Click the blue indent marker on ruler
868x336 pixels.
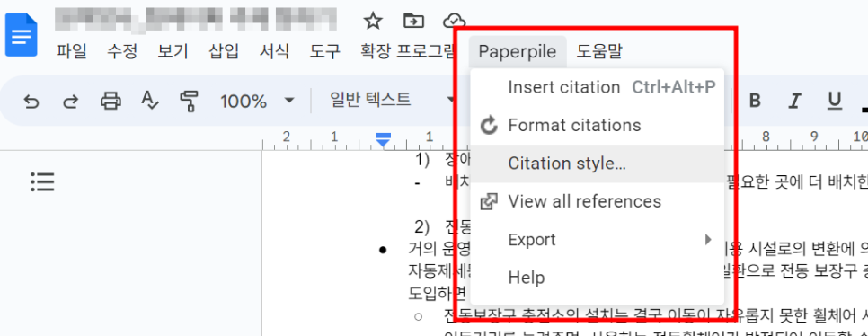pyautogui.click(x=383, y=140)
